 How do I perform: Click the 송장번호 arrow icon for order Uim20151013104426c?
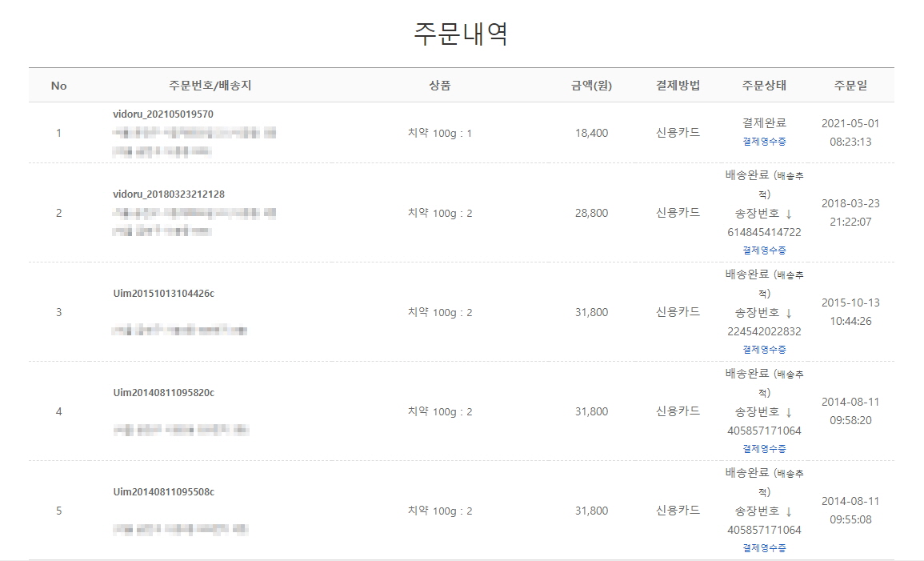coord(788,313)
